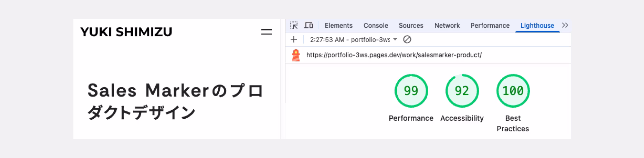Click the YUKI SHIMIZU site logo
The height and width of the screenshot is (158, 644).
pos(126,32)
